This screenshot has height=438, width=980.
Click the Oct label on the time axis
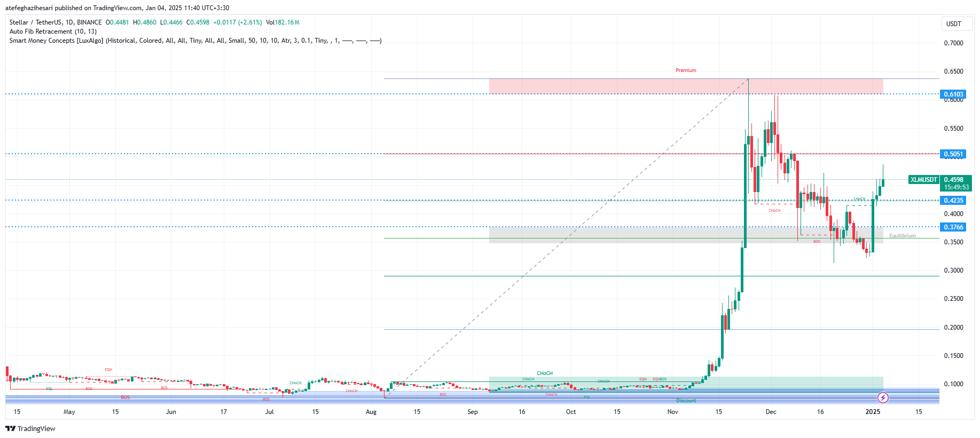pyautogui.click(x=571, y=412)
